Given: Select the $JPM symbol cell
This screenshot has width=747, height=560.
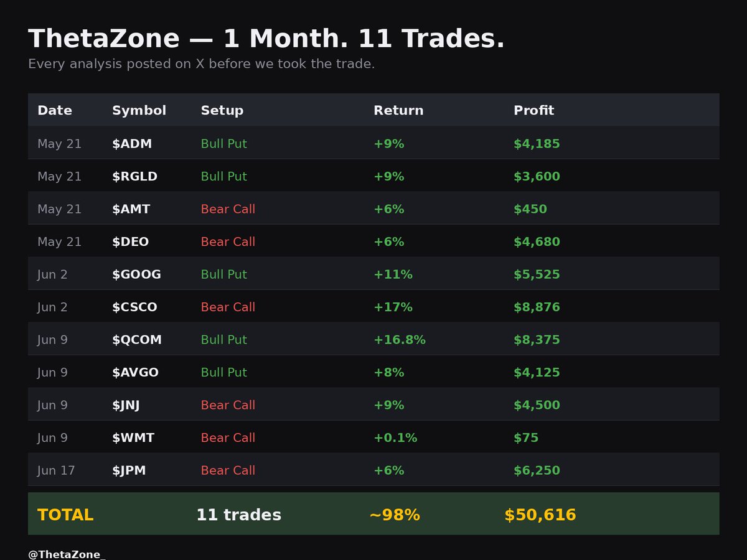Looking at the screenshot, I should point(129,470).
